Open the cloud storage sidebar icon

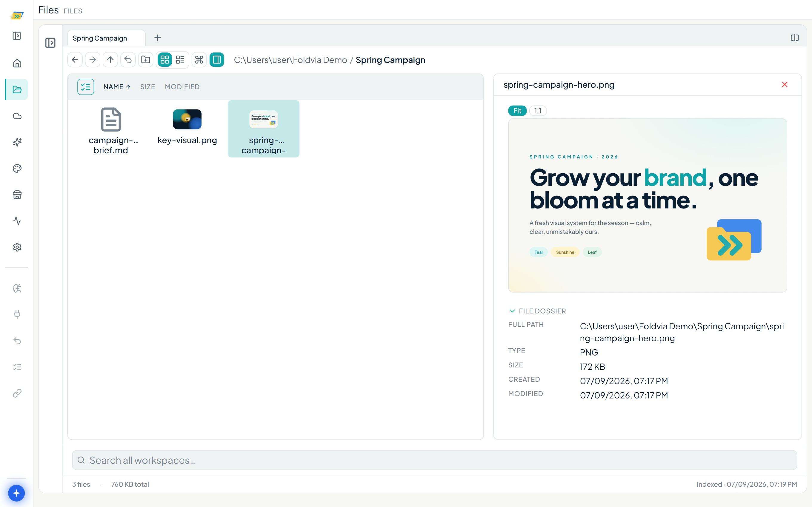click(17, 116)
